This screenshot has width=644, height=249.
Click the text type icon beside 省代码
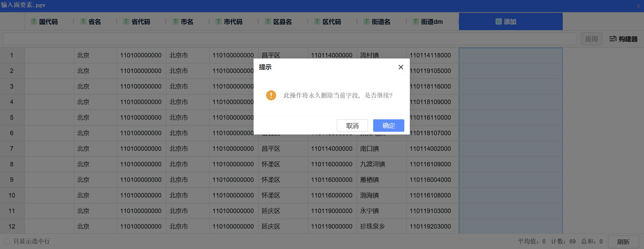126,22
